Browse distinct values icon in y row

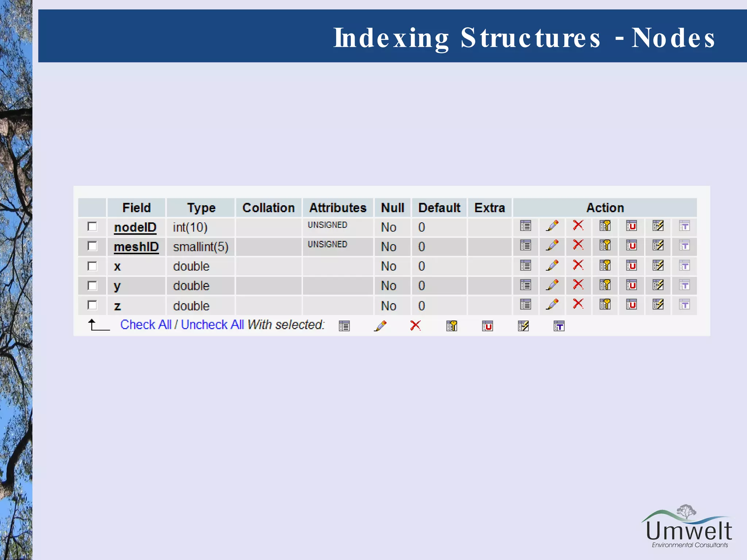(x=526, y=285)
